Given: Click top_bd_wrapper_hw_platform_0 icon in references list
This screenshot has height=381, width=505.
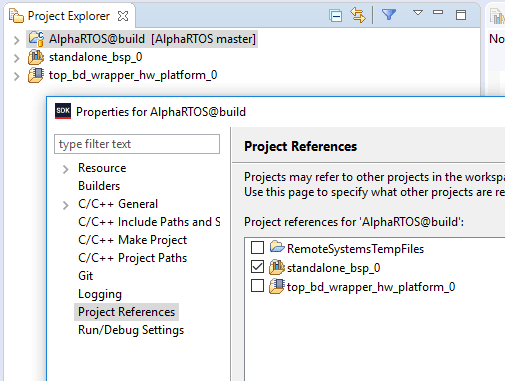Looking at the screenshot, I should [277, 286].
